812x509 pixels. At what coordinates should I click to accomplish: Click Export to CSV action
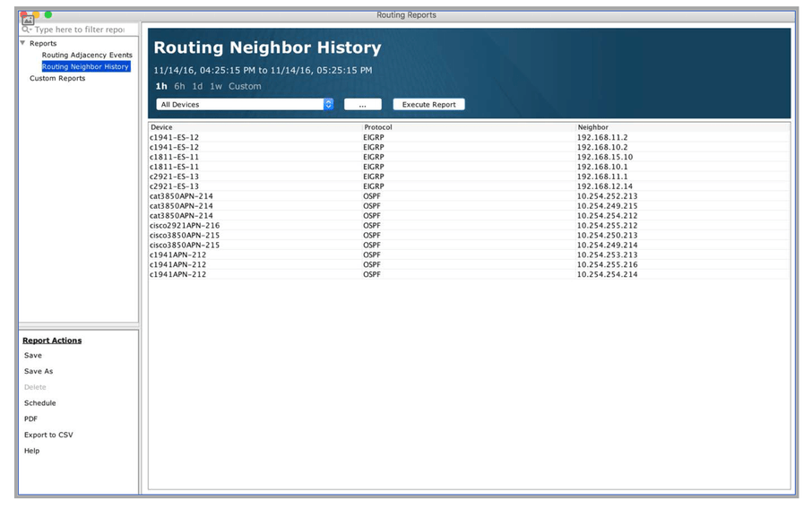click(48, 435)
